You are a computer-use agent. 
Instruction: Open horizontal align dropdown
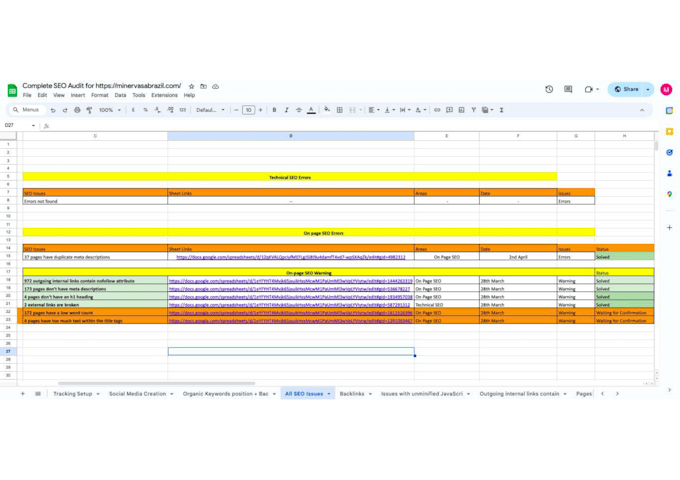[374, 110]
